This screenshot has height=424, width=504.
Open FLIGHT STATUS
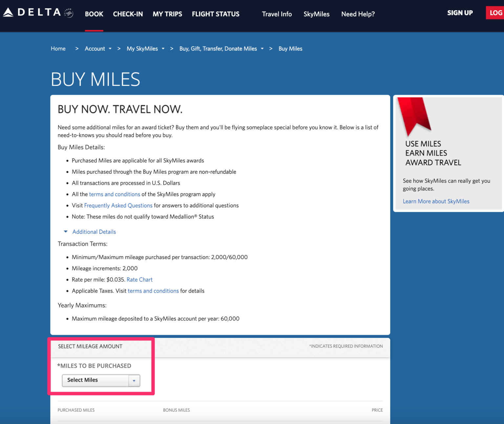(216, 14)
